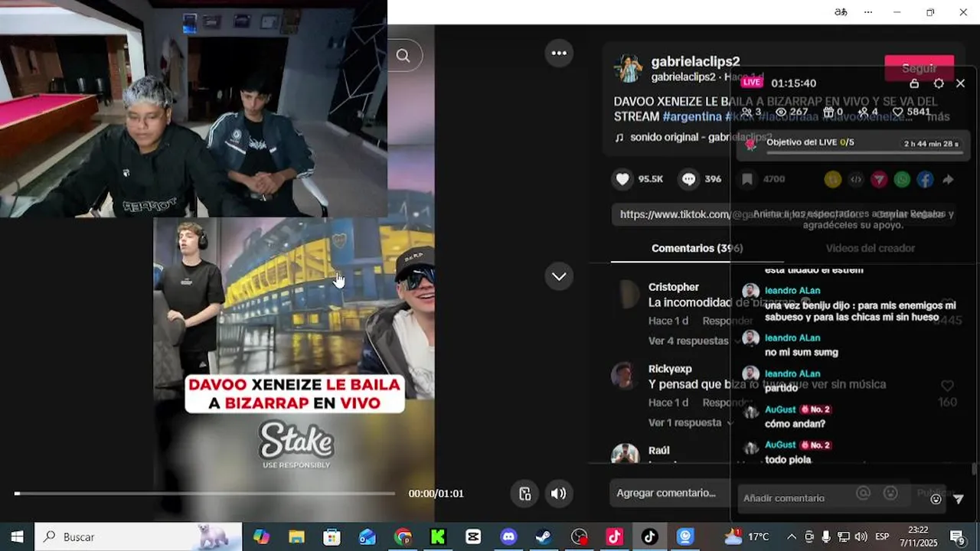Open Steam from the taskbar

(544, 537)
